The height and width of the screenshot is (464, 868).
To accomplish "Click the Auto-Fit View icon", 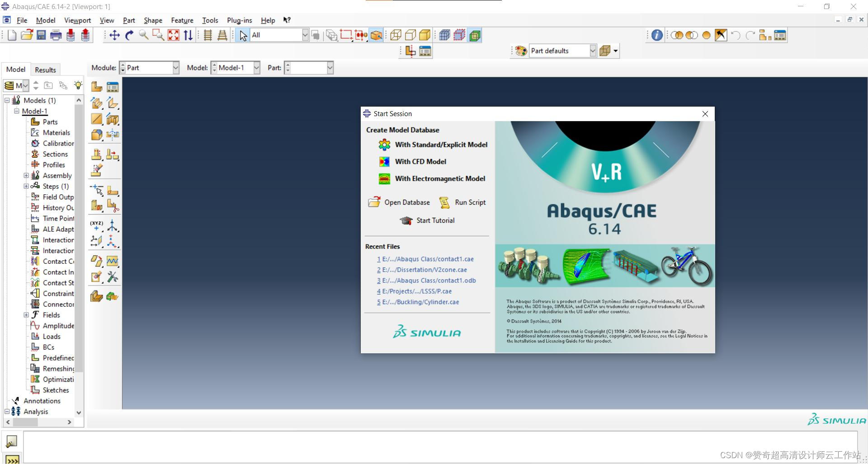I will click(x=173, y=35).
